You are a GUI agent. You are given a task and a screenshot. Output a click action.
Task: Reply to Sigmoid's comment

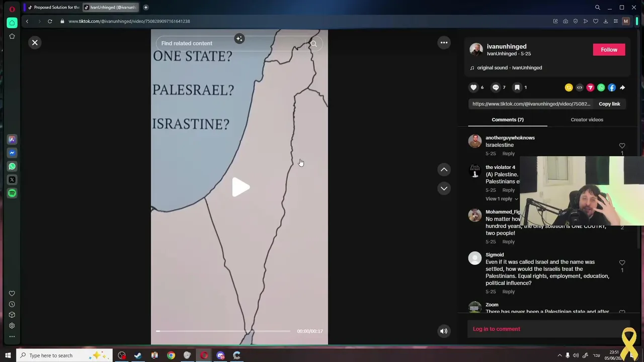(x=508, y=292)
